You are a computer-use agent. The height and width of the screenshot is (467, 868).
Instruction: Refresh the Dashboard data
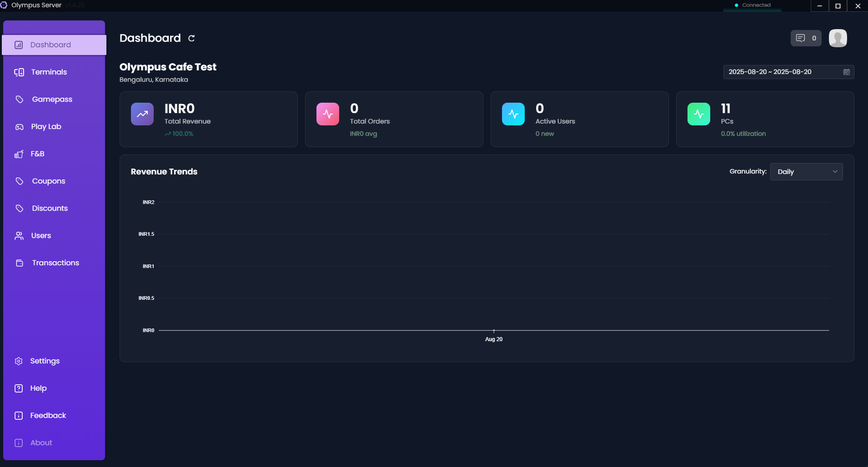191,38
